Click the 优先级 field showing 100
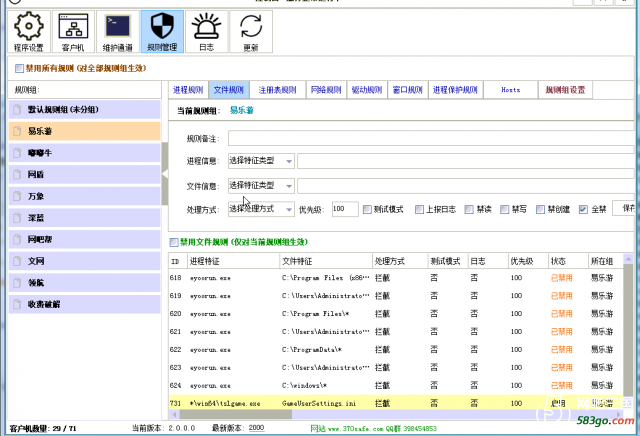Viewport: 640px width, 436px height. click(345, 209)
